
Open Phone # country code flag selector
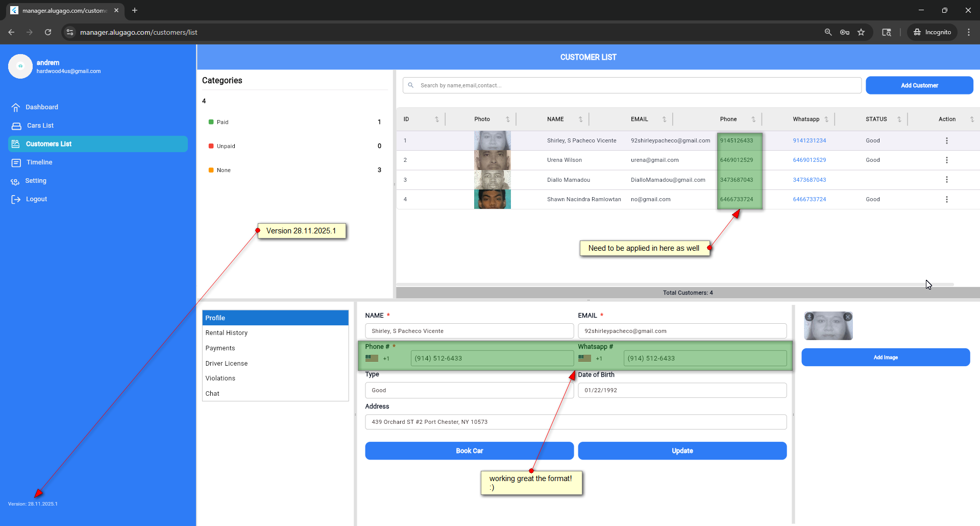372,358
